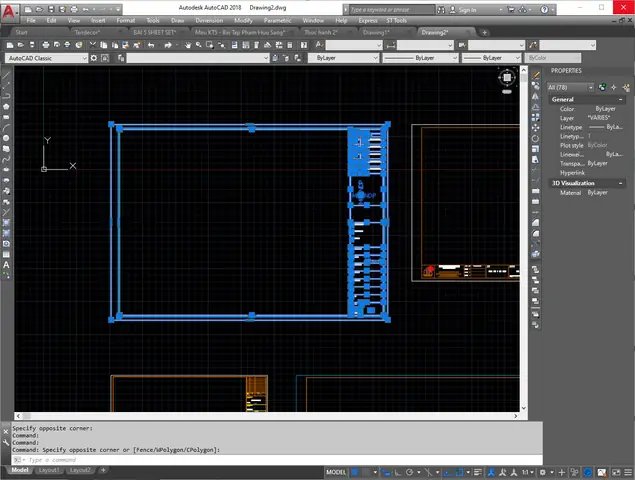Screen dimensions: 635x480
Task: Click the Color ByLayer property value
Action: point(605,109)
